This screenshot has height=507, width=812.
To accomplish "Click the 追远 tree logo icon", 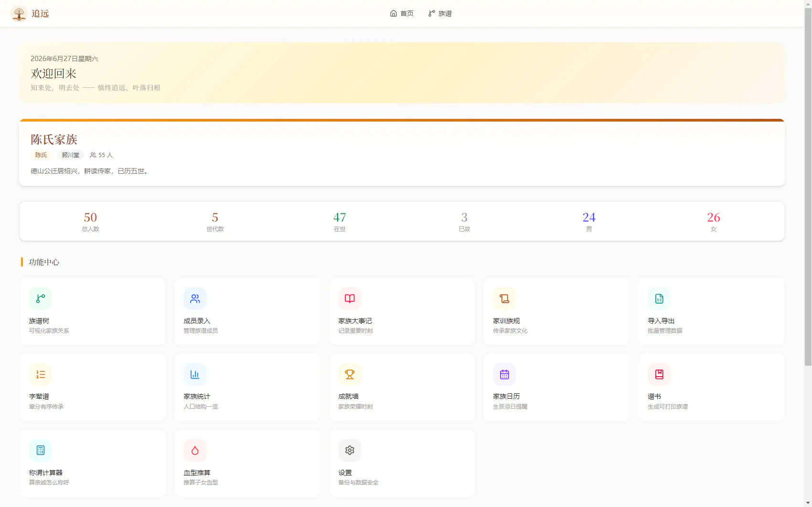I will 19,13.
